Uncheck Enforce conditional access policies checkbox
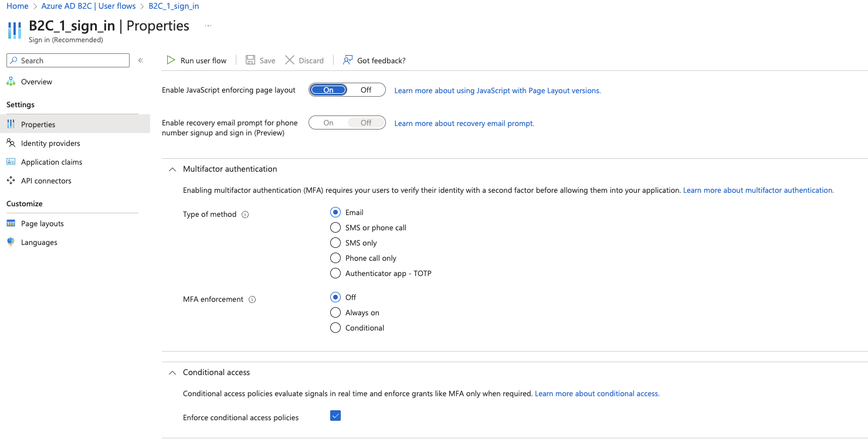This screenshot has height=446, width=868. [x=335, y=416]
